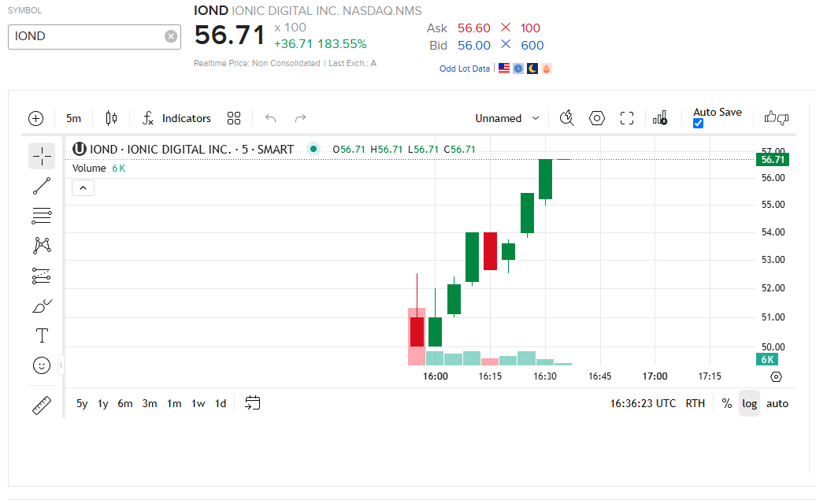Select the ruler measure tool
This screenshot has height=504, width=816.
42,406
